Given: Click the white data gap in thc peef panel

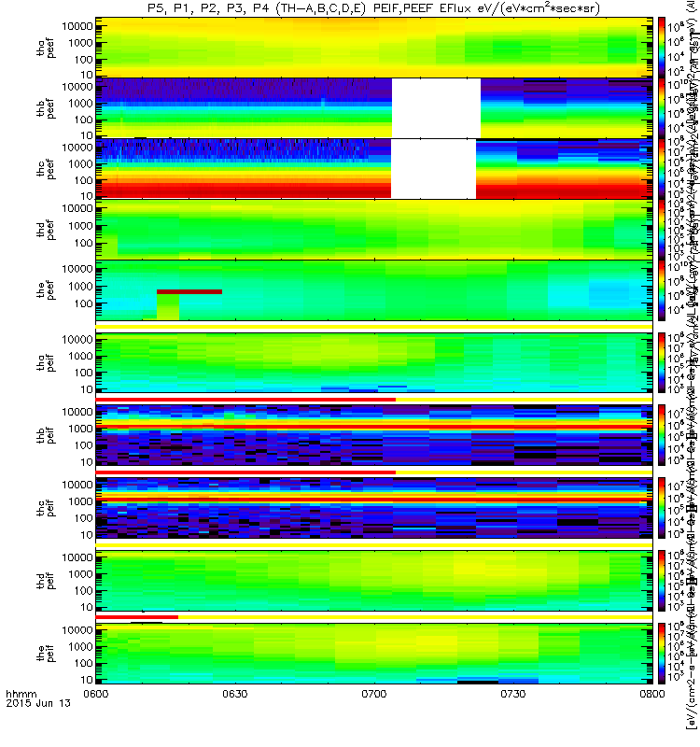Looking at the screenshot, I should (433, 169).
